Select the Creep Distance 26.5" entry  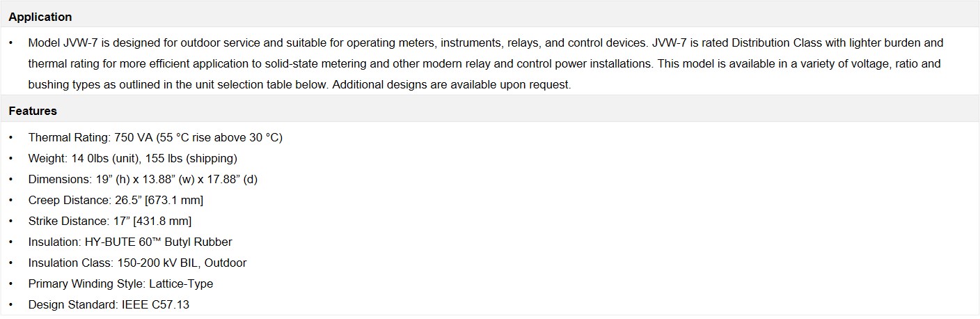tap(116, 200)
